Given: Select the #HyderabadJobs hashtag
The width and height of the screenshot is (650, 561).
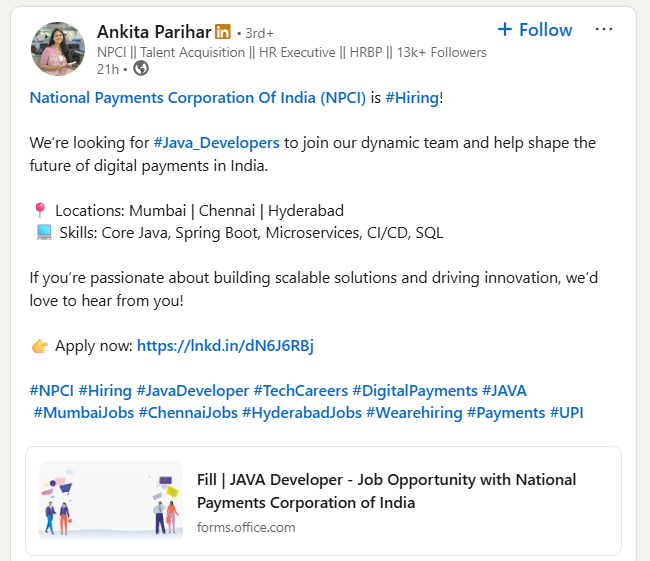Looking at the screenshot, I should [301, 412].
